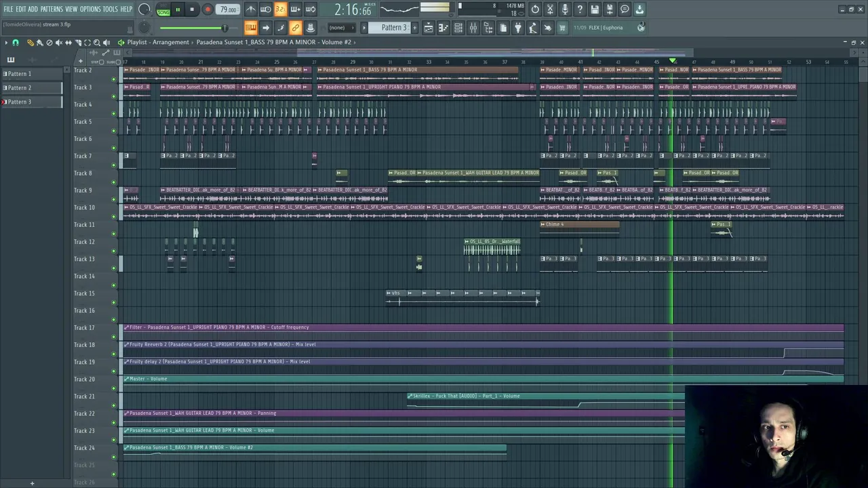Pause playback with the pause button
The width and height of the screenshot is (868, 488).
click(x=178, y=9)
